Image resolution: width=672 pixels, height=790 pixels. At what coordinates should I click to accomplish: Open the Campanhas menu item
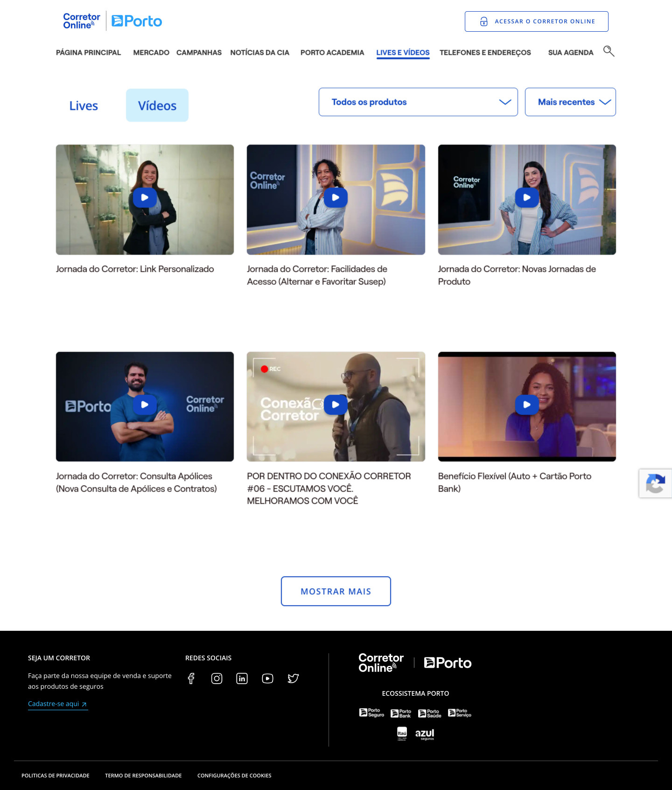pyautogui.click(x=199, y=53)
